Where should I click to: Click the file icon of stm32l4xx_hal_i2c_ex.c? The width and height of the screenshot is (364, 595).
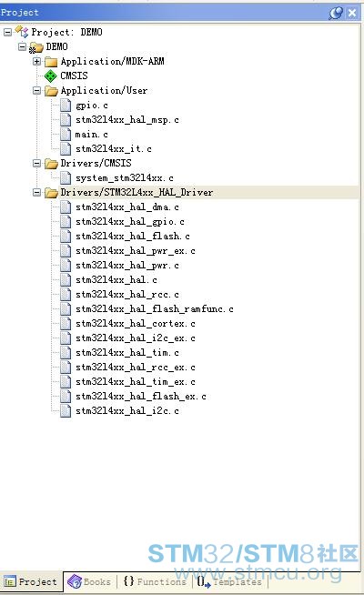click(66, 338)
